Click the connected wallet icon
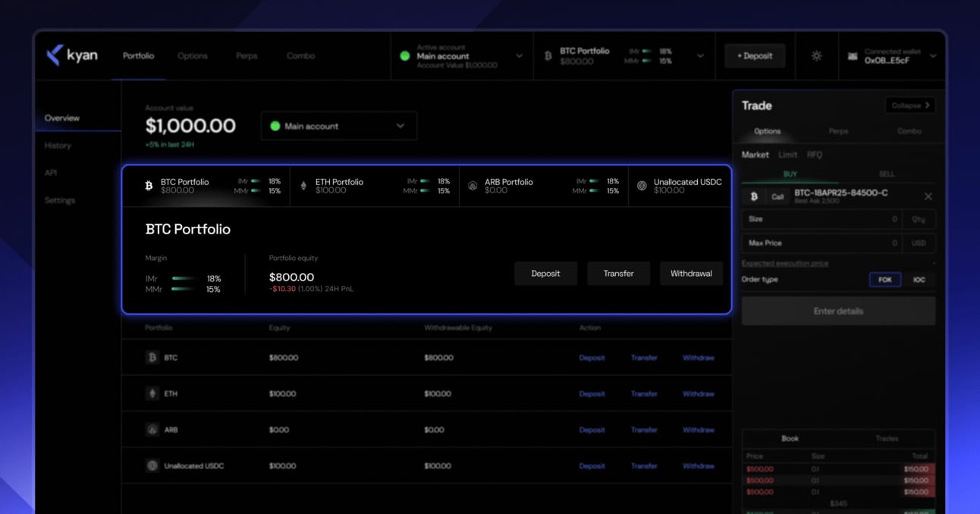Screen dimensions: 980x514 click(x=853, y=56)
